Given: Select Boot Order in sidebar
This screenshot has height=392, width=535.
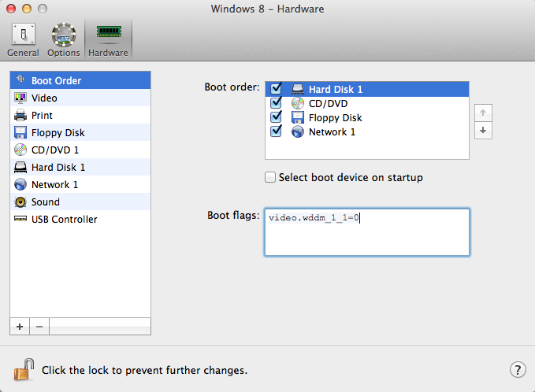Looking at the screenshot, I should [80, 80].
